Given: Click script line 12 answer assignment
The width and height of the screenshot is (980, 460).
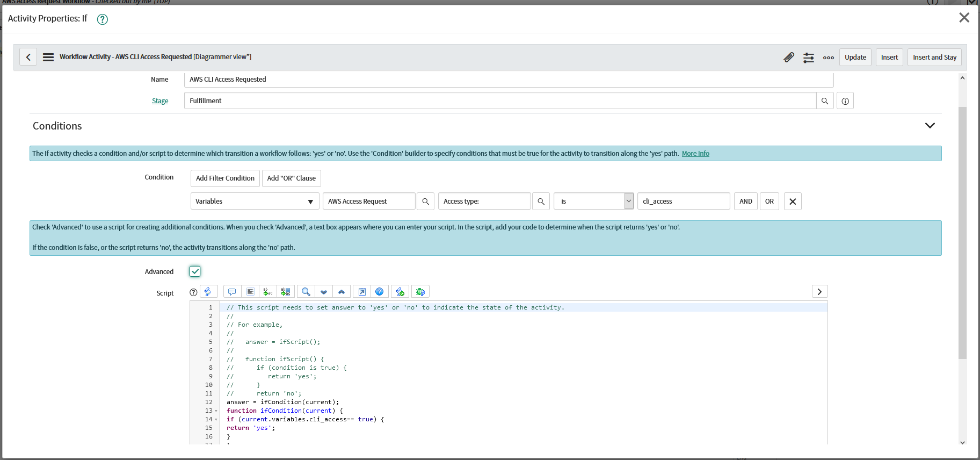Looking at the screenshot, I should click(x=282, y=402).
